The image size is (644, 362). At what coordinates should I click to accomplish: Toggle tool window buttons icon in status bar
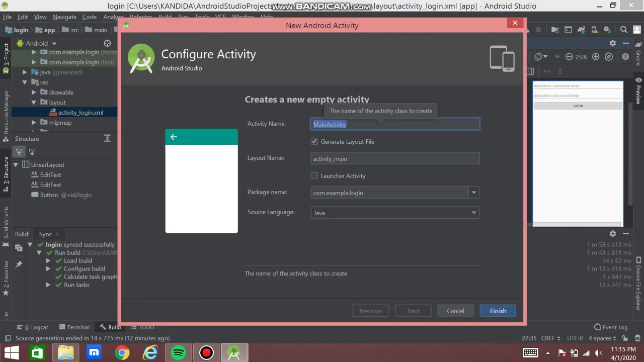point(8,338)
